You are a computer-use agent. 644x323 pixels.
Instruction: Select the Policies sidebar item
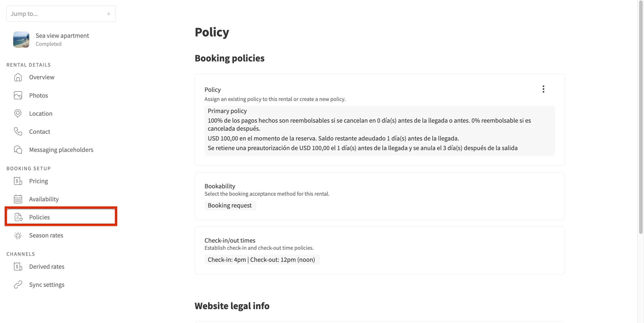coord(61,217)
